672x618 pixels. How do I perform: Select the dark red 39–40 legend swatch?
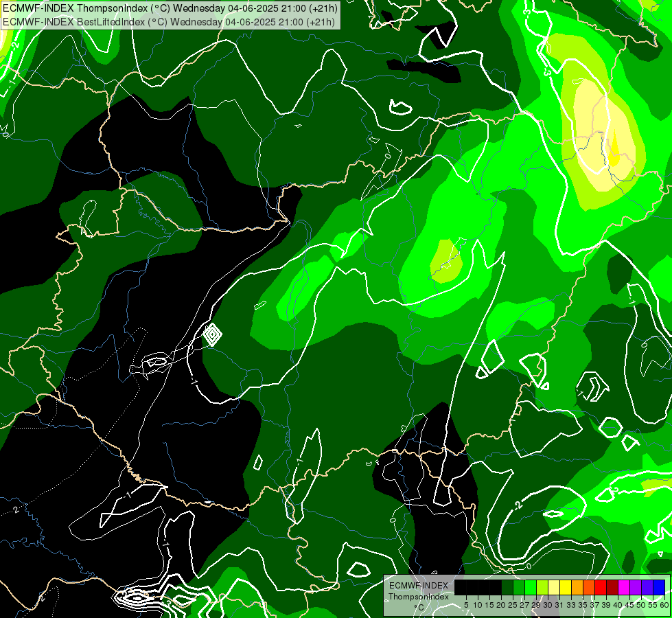pos(612,587)
